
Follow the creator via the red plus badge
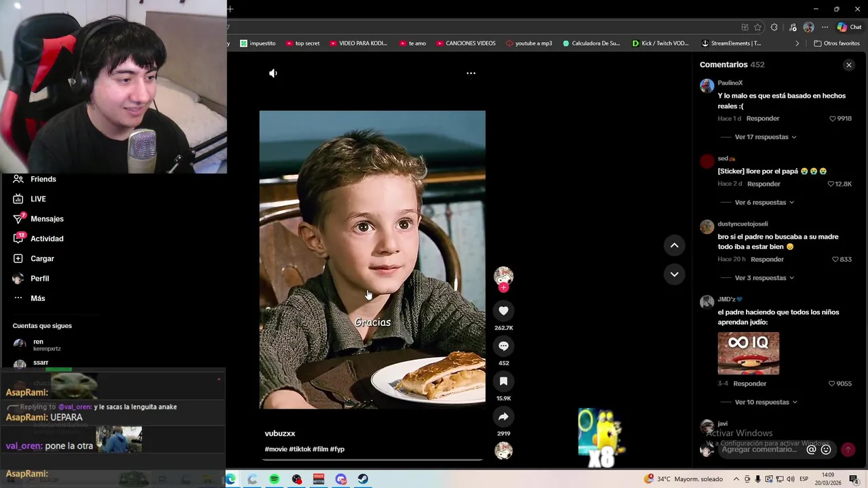pyautogui.click(x=503, y=288)
